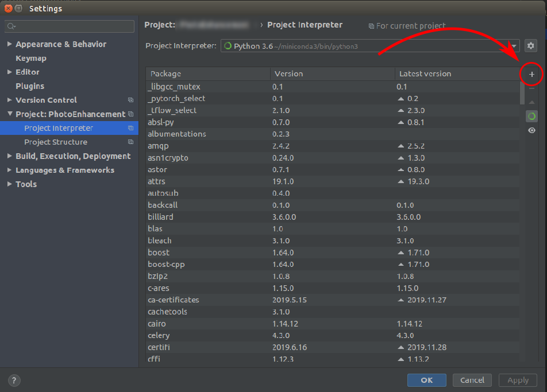Expand Appearance & Behavior section

(9, 44)
